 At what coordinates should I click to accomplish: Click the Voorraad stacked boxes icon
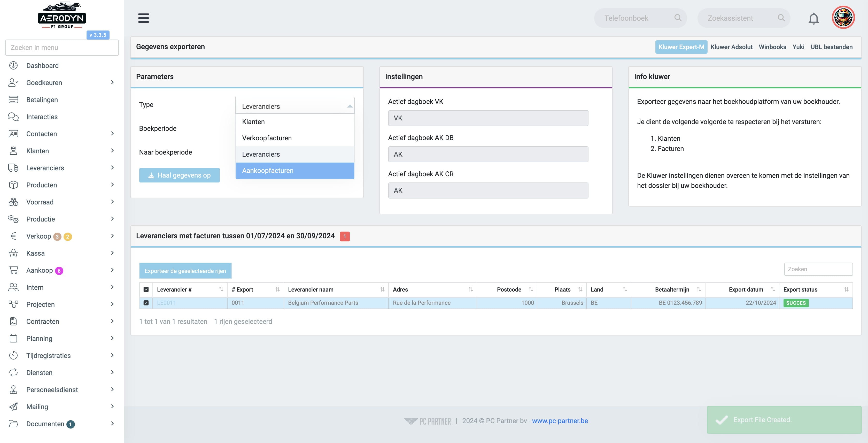(x=13, y=202)
